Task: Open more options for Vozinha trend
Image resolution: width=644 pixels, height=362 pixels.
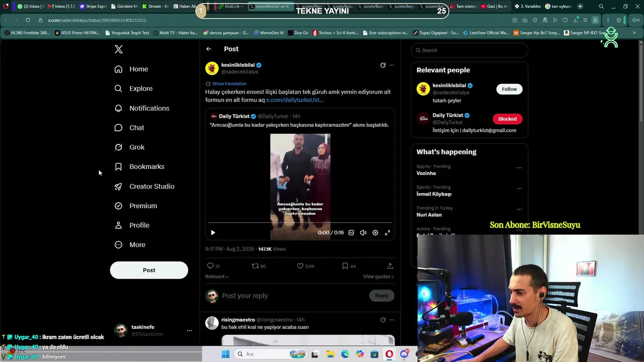Action: [x=519, y=168]
